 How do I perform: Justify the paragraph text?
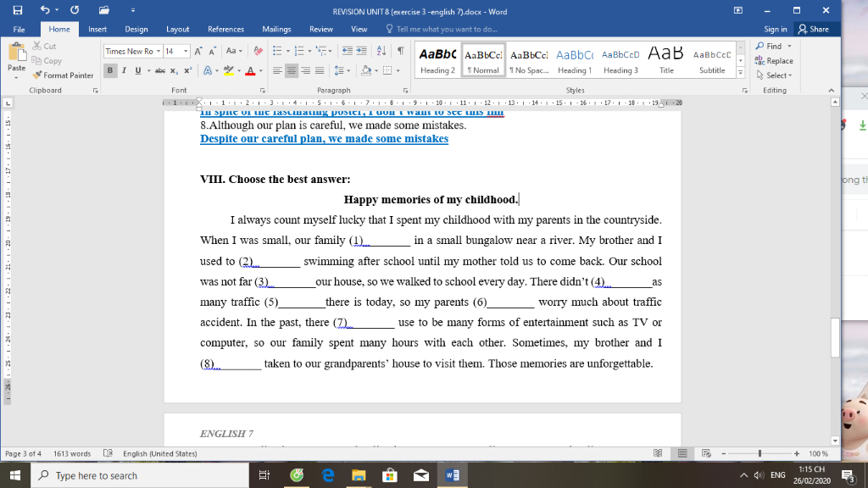[320, 70]
